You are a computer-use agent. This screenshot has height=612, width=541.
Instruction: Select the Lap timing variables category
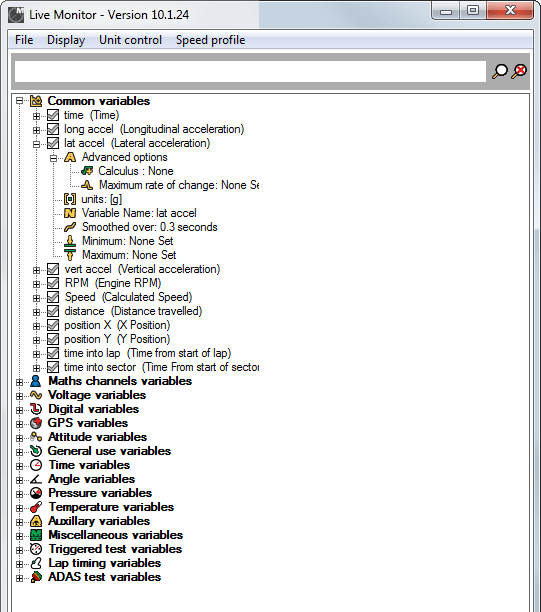click(104, 563)
